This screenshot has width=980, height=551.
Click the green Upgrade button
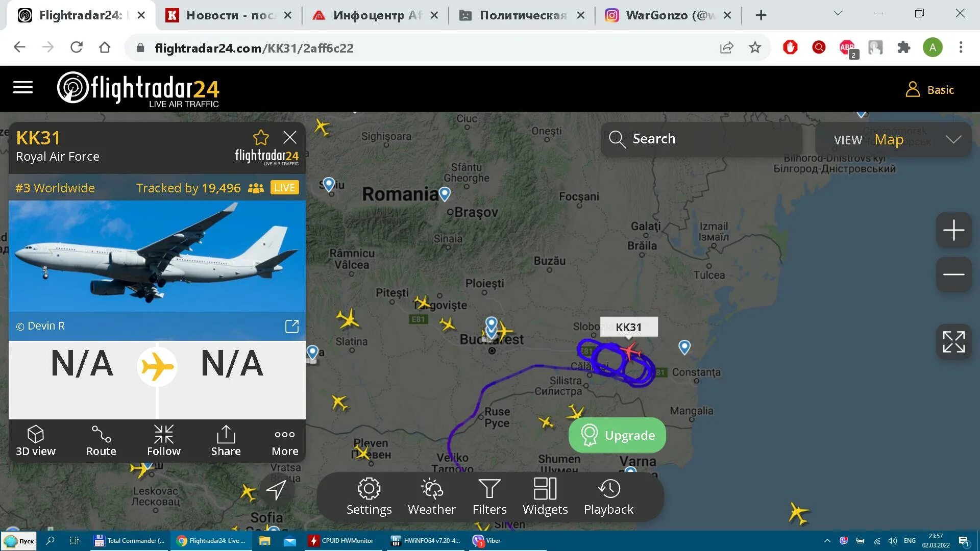click(x=617, y=435)
